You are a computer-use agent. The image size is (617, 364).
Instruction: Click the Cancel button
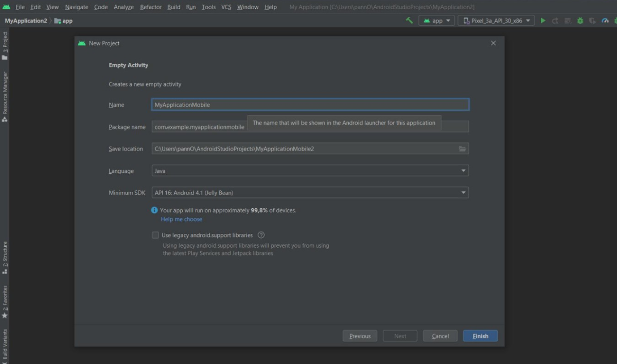click(x=440, y=336)
